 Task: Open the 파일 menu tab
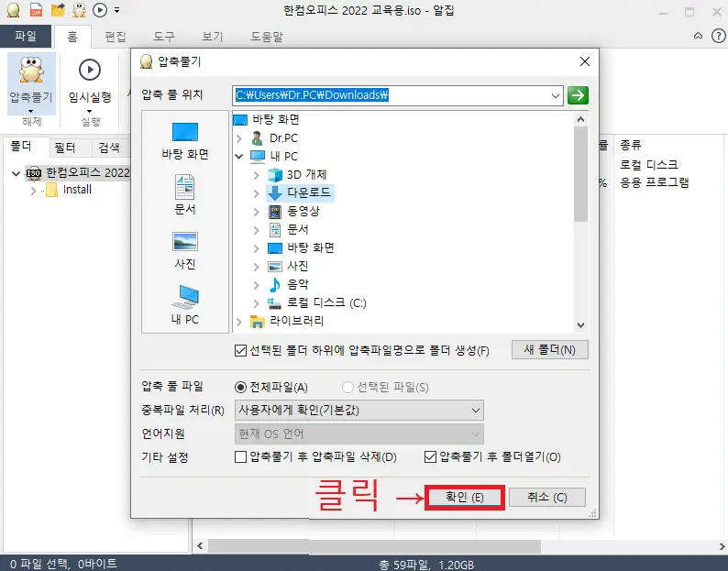point(26,37)
